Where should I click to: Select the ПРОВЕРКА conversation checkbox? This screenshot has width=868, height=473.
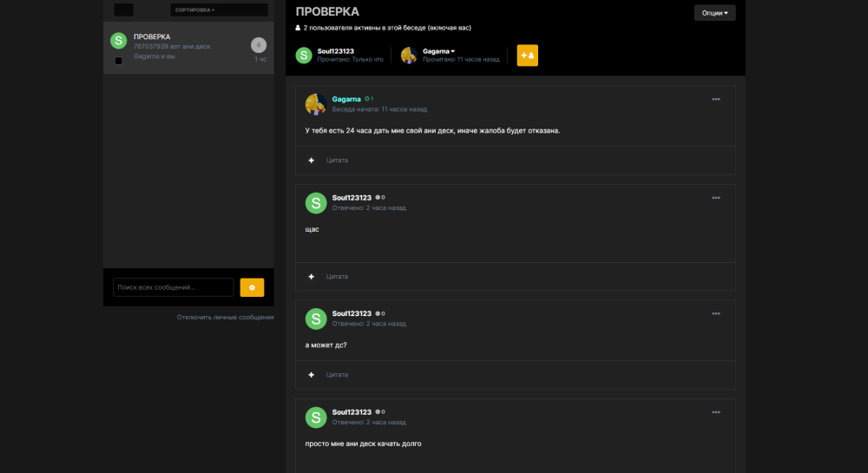coord(118,61)
